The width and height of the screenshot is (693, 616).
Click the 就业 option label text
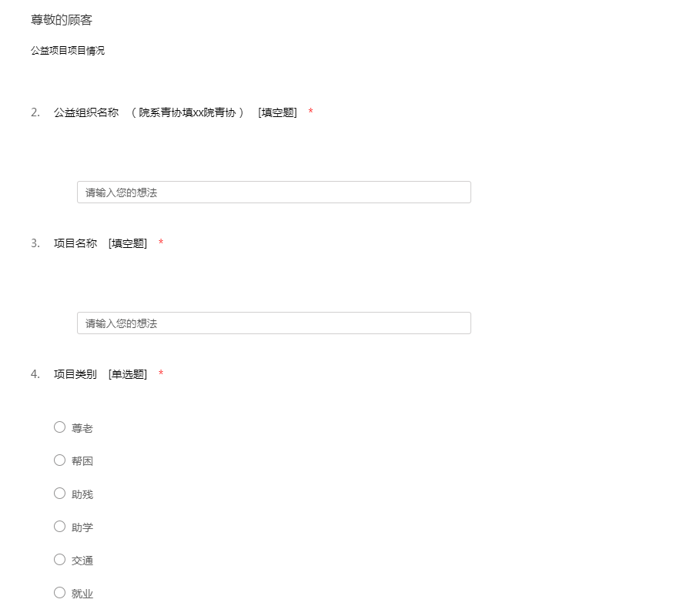[x=82, y=594]
